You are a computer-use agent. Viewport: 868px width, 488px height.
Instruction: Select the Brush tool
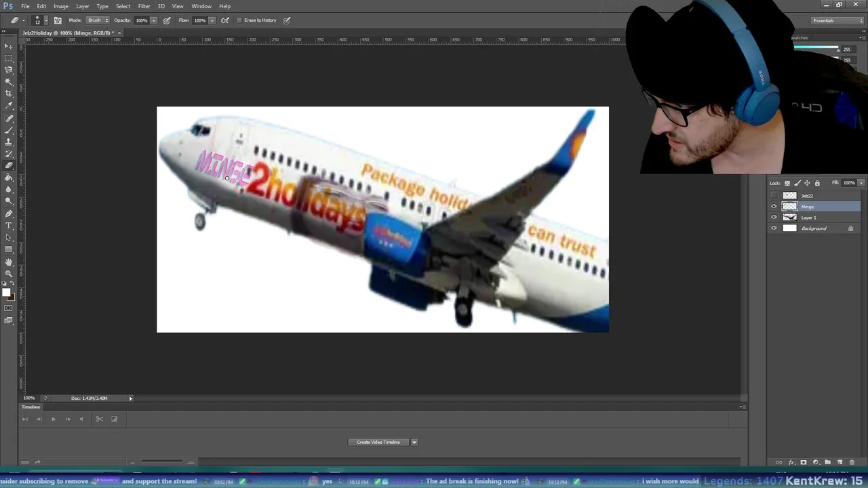[x=9, y=130]
